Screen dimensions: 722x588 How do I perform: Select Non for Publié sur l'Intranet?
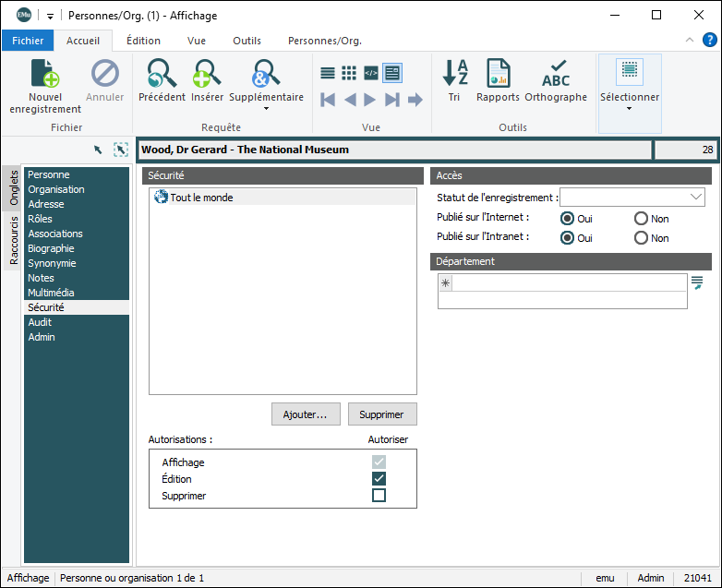641,238
